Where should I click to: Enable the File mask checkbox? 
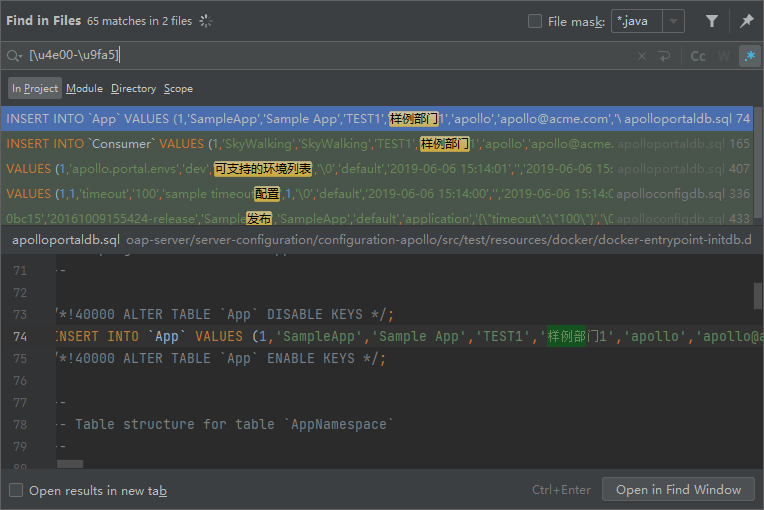click(x=535, y=21)
